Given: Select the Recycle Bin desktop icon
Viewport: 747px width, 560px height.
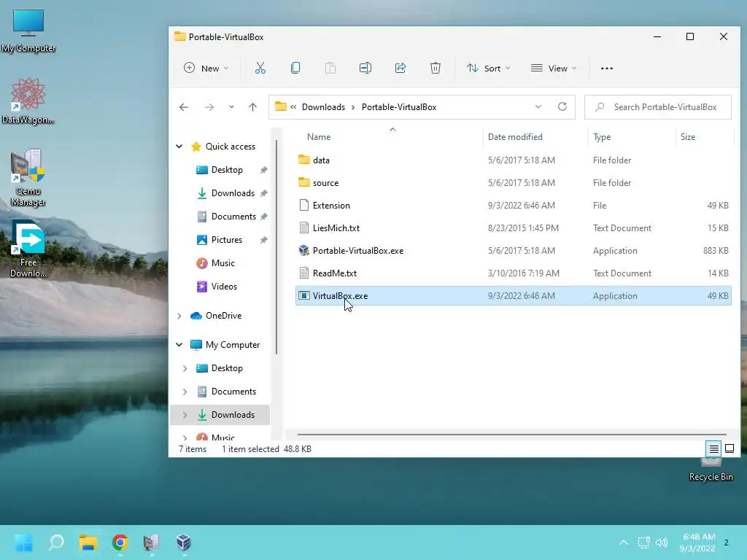Looking at the screenshot, I should [x=711, y=470].
